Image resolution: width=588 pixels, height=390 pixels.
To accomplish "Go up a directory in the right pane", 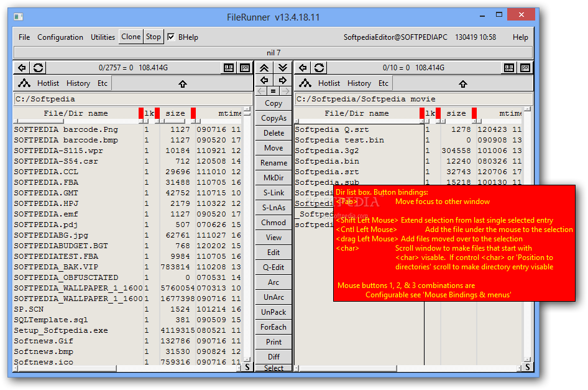I will (463, 84).
